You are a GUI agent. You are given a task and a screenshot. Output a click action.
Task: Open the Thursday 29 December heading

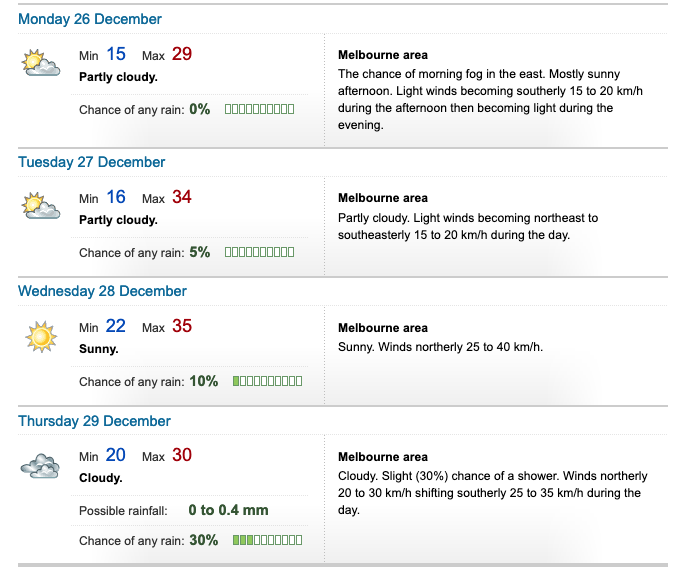[x=94, y=421]
